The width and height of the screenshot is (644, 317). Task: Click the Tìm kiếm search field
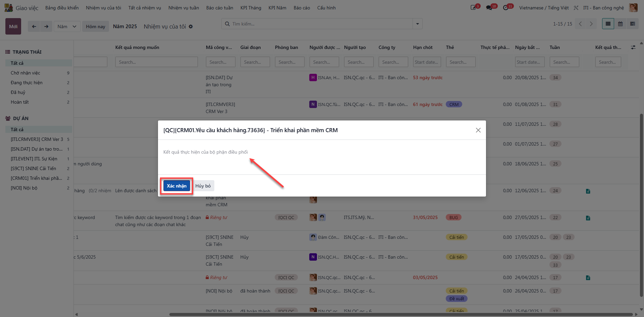pos(317,24)
